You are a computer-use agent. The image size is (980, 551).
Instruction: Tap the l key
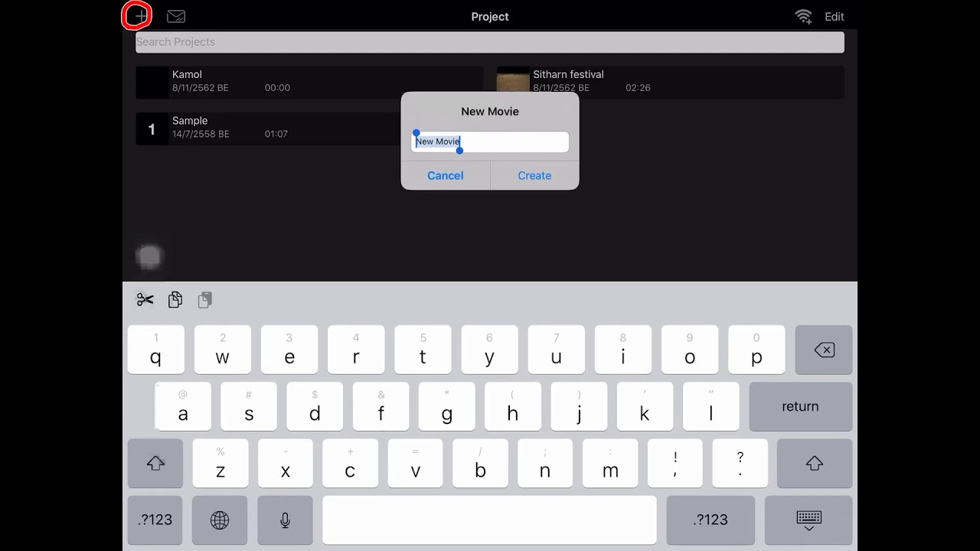(711, 406)
